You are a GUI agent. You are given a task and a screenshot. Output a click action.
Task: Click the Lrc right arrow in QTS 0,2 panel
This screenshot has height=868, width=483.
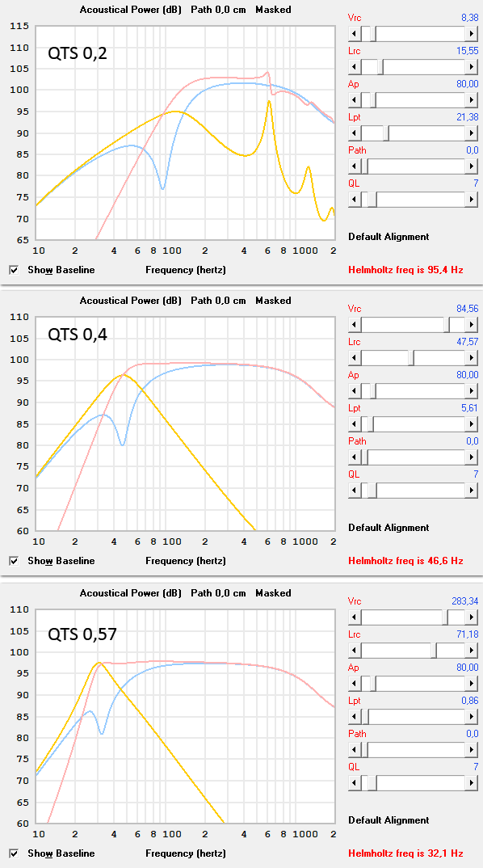click(x=472, y=67)
